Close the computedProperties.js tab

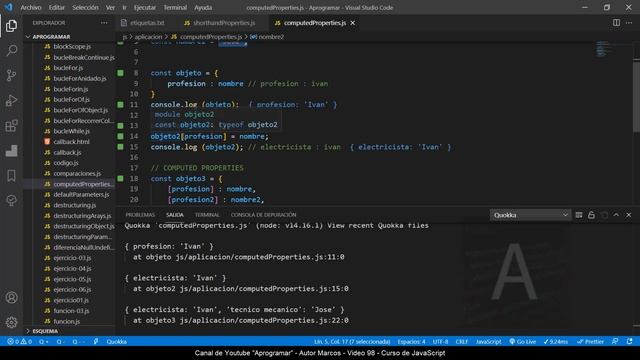click(353, 23)
